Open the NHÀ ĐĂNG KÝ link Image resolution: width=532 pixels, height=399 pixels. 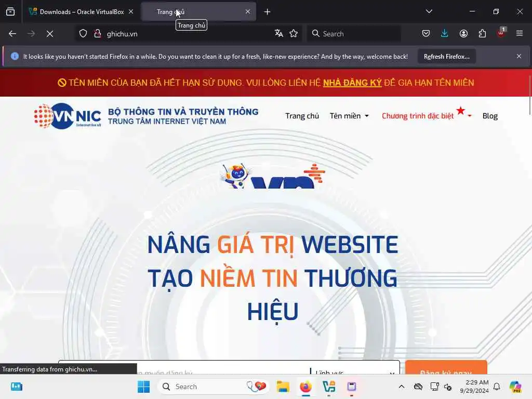352,83
